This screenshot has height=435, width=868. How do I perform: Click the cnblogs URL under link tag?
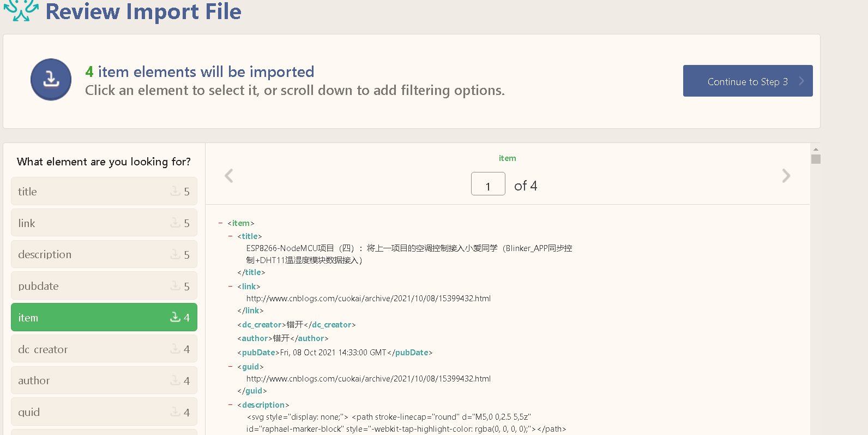coord(369,299)
